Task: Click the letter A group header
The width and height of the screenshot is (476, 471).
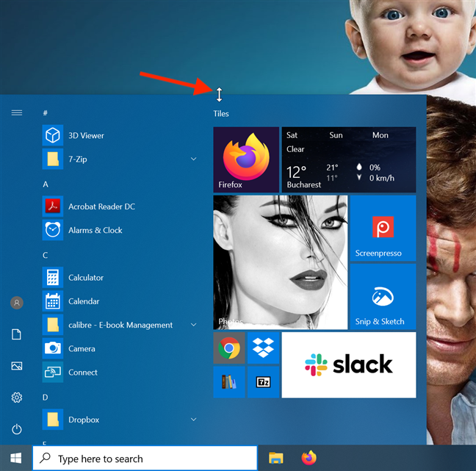Action: click(46, 184)
